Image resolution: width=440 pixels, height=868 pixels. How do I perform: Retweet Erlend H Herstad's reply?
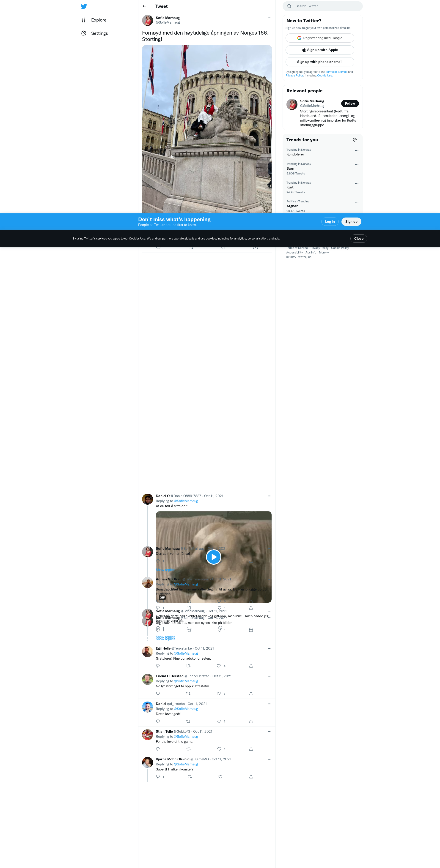pos(188,694)
